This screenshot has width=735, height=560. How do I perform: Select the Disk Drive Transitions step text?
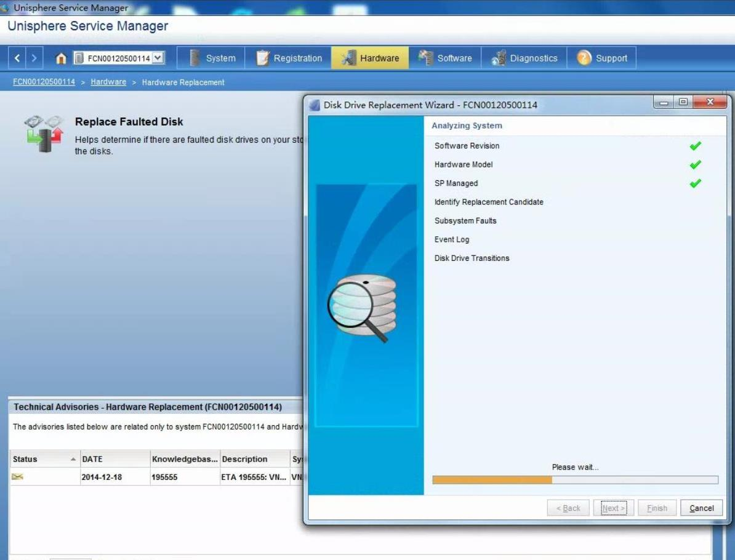coord(472,258)
